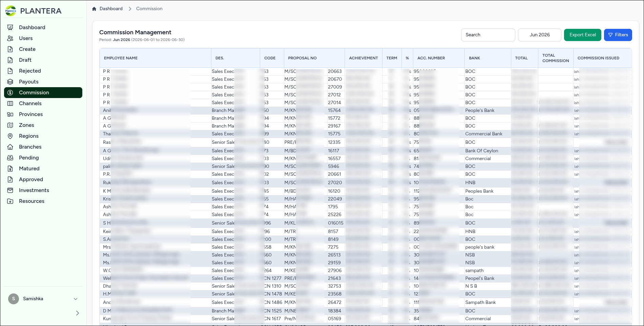Click the Dashboard breadcrumb link
The height and width of the screenshot is (326, 644).
point(111,9)
